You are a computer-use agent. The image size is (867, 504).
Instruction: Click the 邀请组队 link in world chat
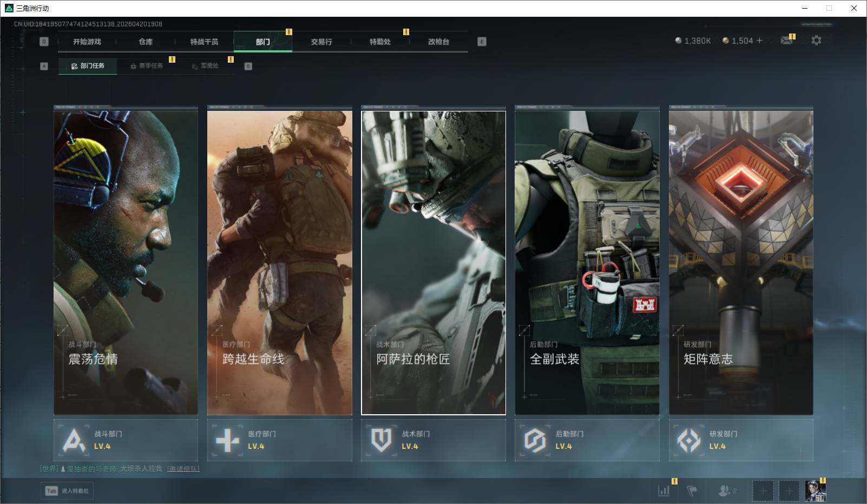coord(183,469)
